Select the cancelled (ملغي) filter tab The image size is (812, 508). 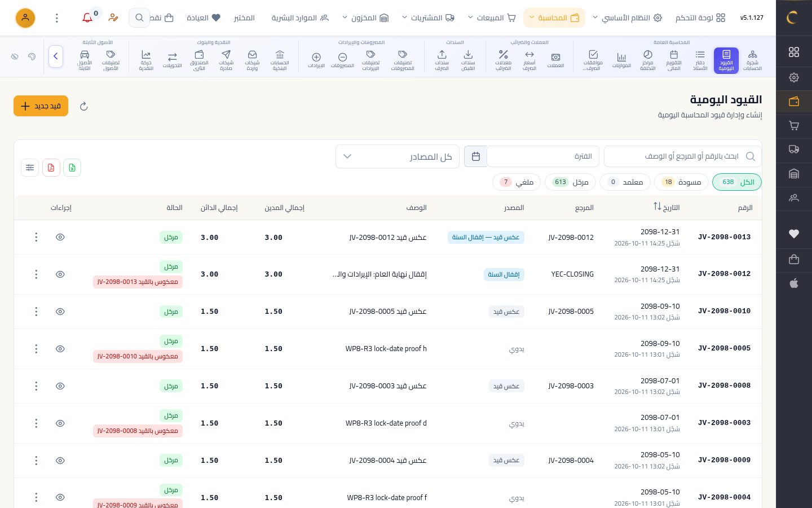(517, 182)
